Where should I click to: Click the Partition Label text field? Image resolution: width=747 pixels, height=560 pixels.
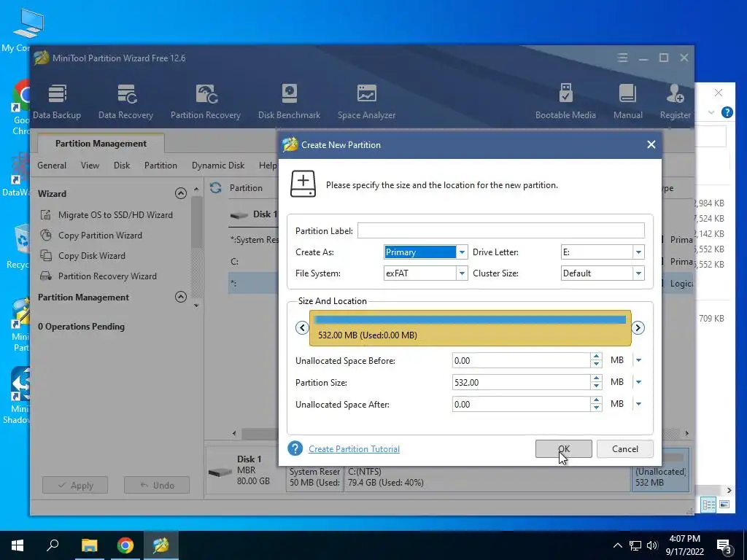coord(500,230)
